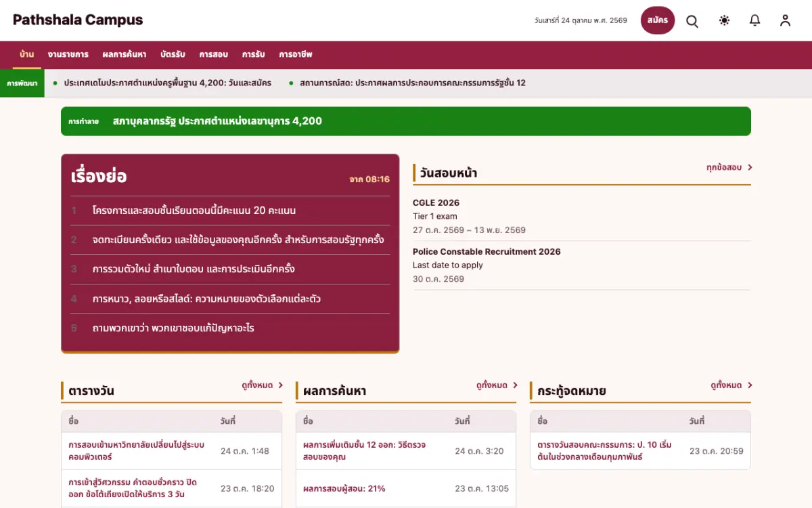The image size is (812, 508).
Task: Click วันที่ column header in ผลการค้นหา table
Action: pos(462,421)
